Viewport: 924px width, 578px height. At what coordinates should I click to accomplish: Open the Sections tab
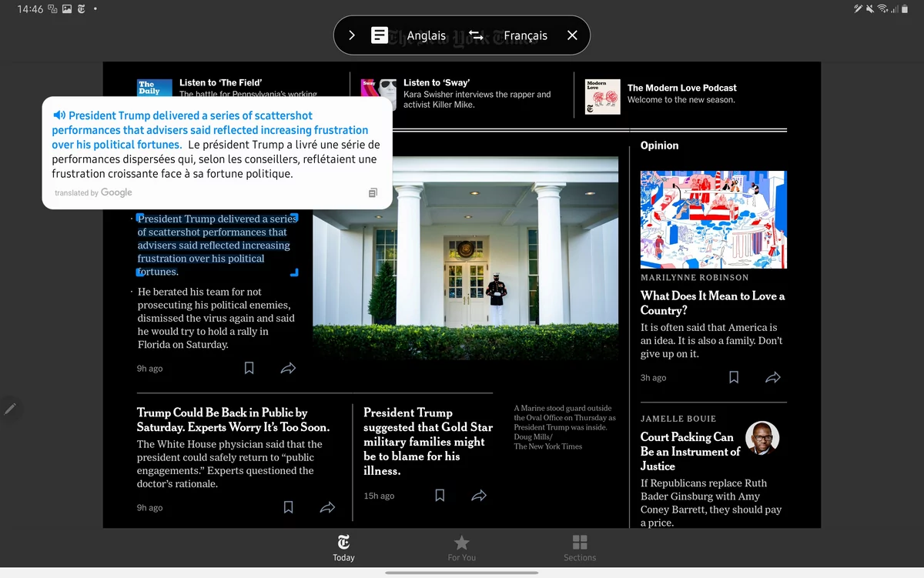[580, 548]
